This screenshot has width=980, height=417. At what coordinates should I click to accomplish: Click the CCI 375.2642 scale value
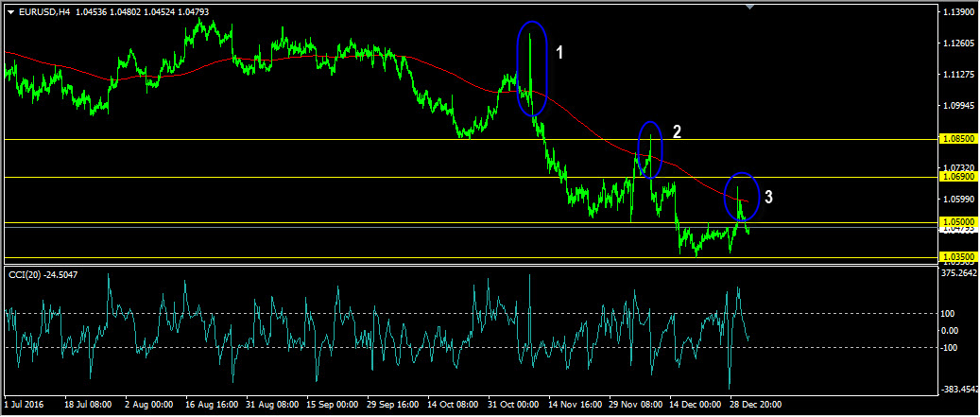pyautogui.click(x=958, y=273)
